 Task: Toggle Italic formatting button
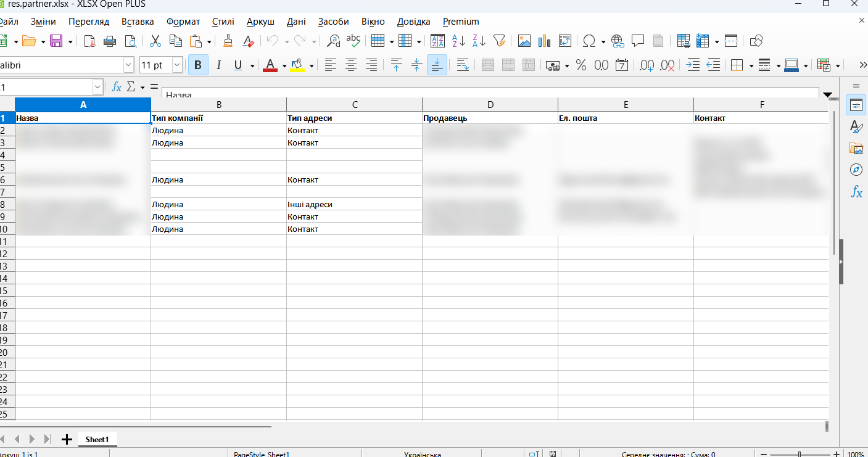[x=218, y=65]
